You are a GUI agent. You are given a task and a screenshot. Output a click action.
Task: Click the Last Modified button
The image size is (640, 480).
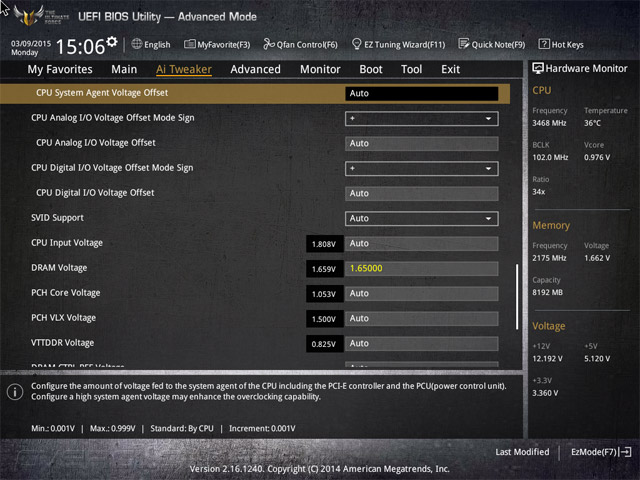coord(522,452)
